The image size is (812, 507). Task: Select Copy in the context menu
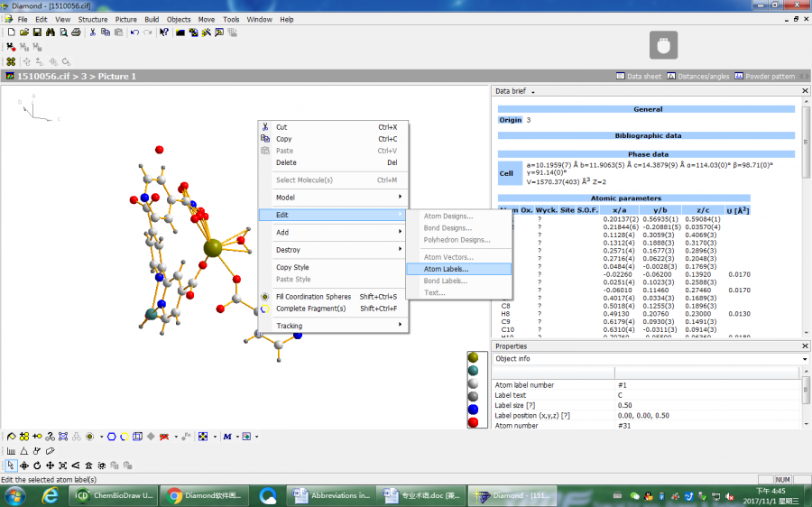click(334, 139)
